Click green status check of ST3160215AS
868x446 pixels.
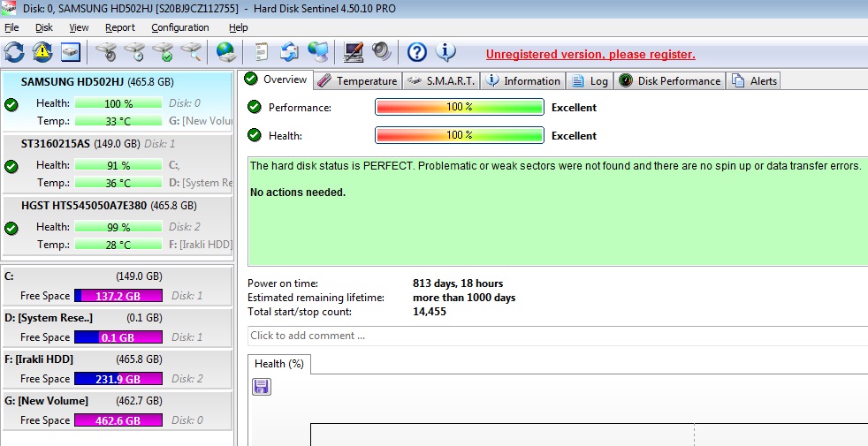point(11,166)
